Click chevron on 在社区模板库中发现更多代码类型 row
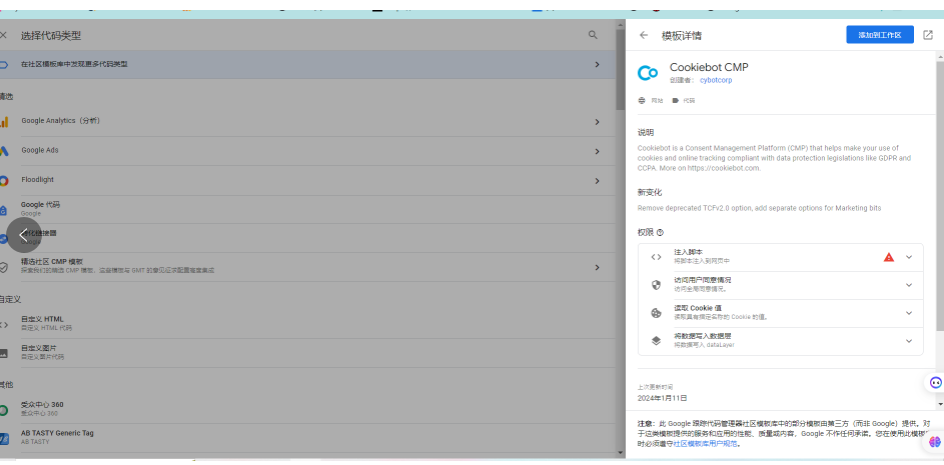This screenshot has width=944, height=465. click(597, 64)
